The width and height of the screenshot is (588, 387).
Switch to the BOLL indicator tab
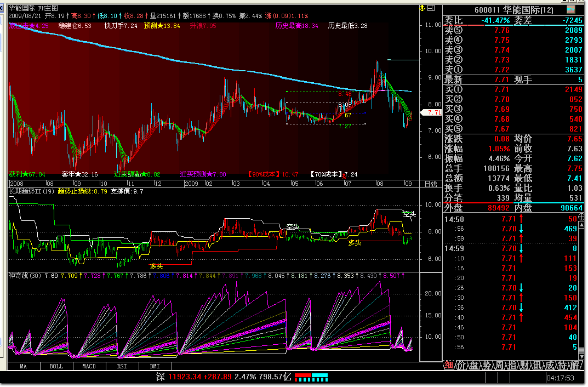[56, 366]
